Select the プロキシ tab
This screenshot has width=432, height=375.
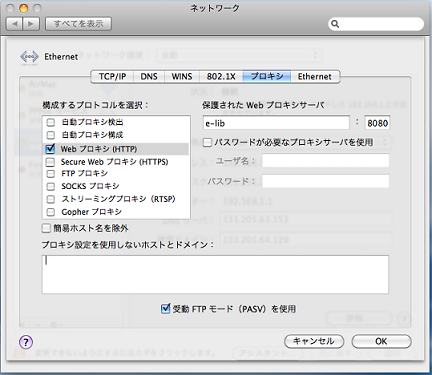(x=267, y=76)
